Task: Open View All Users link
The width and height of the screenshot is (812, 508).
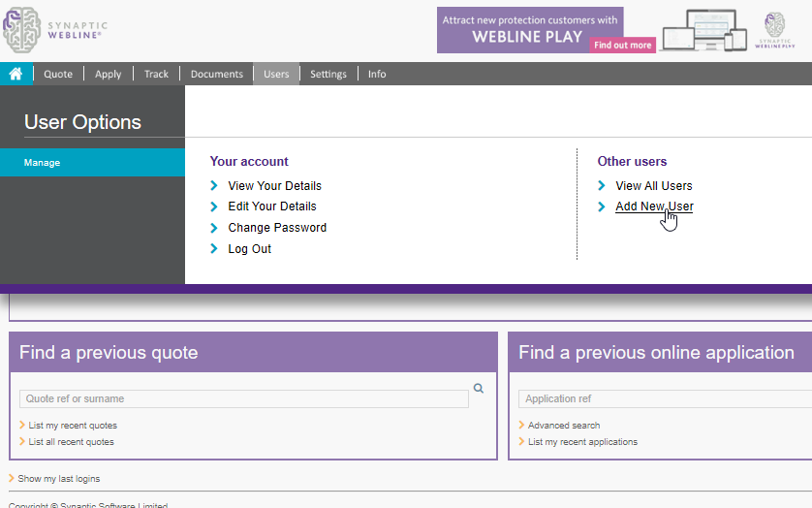Action: tap(653, 185)
